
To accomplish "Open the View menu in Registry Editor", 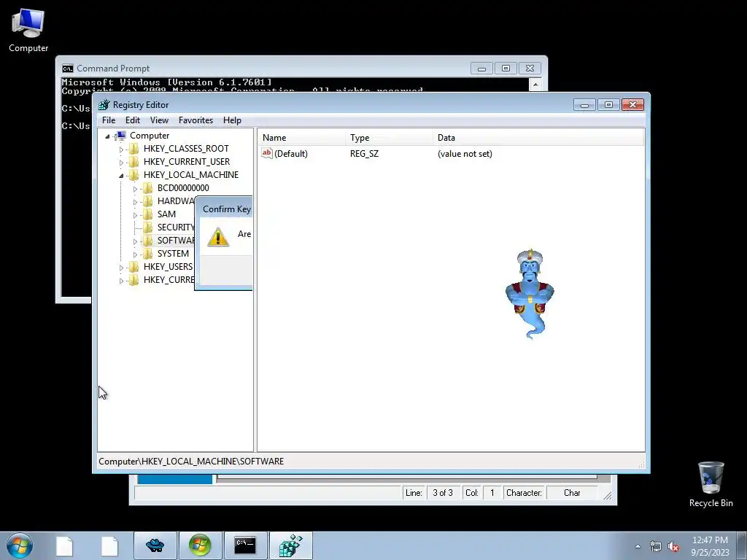I will [159, 120].
